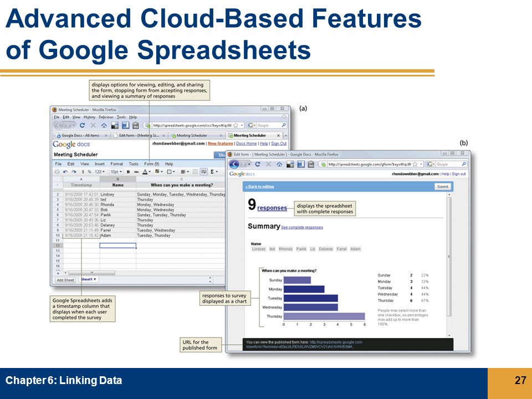Click merge cells icon in spreadsheet toolbar
This screenshot has height=399, width=532.
point(195,172)
